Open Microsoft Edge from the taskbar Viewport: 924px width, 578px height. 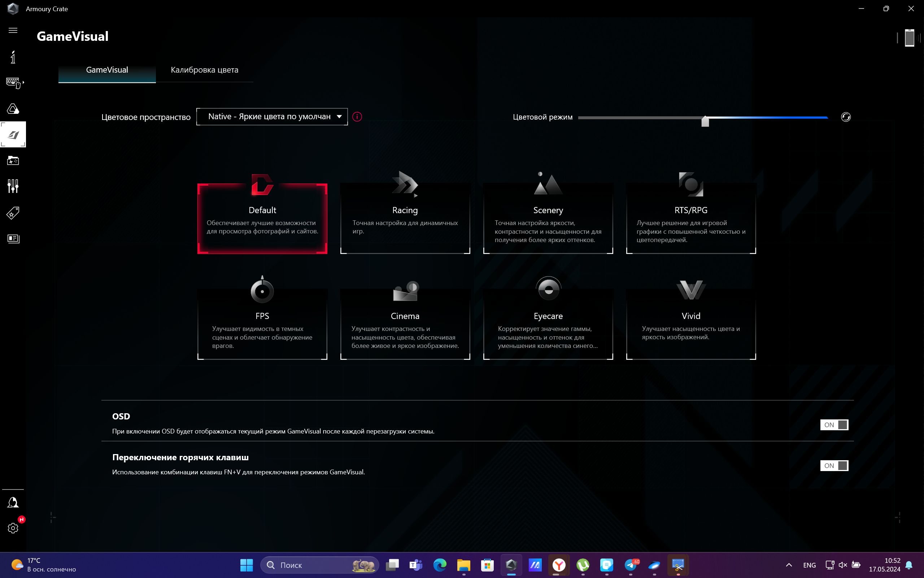(440, 565)
